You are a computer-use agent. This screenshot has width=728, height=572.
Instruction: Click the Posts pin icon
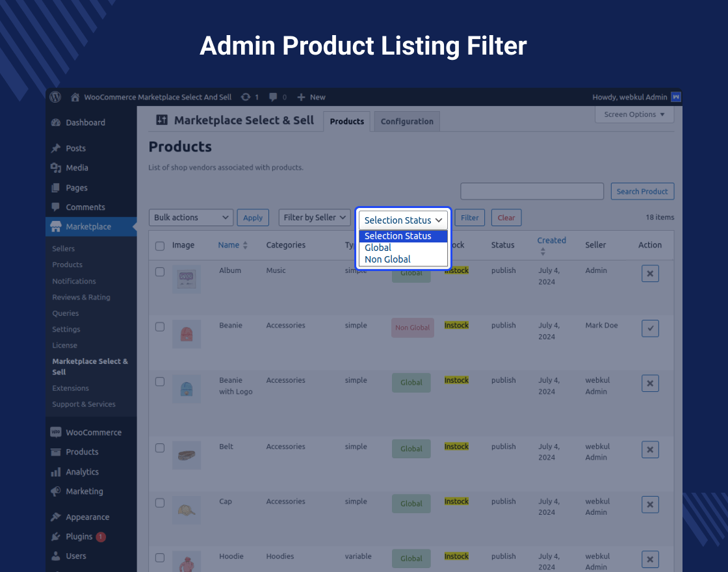pos(56,148)
